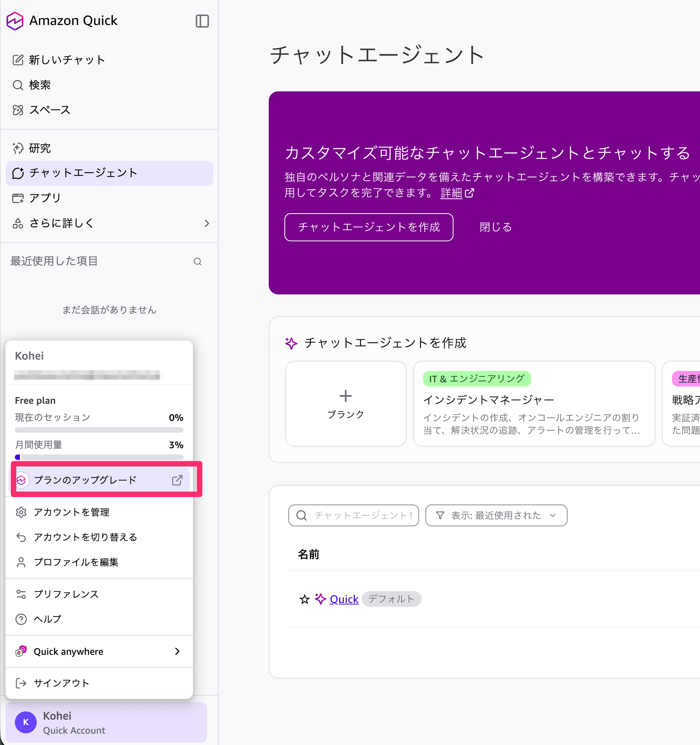Viewport: 700px width, 745px height.
Task: Click the switch-account arrow icon
Action: pos(21,537)
